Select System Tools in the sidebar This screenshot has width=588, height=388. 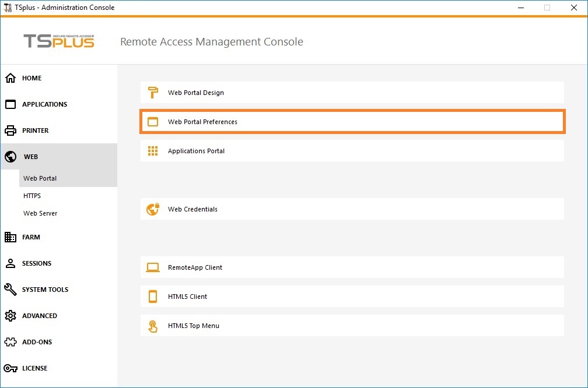(45, 290)
